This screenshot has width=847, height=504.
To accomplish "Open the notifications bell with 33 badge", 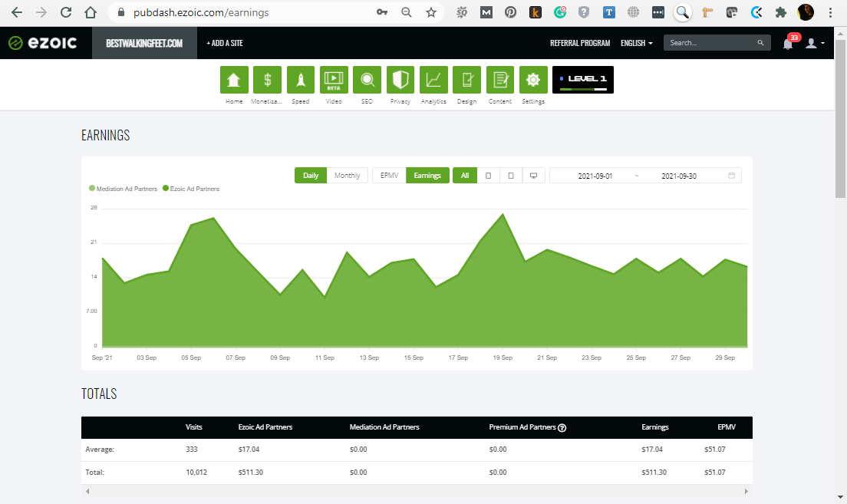I will [788, 43].
